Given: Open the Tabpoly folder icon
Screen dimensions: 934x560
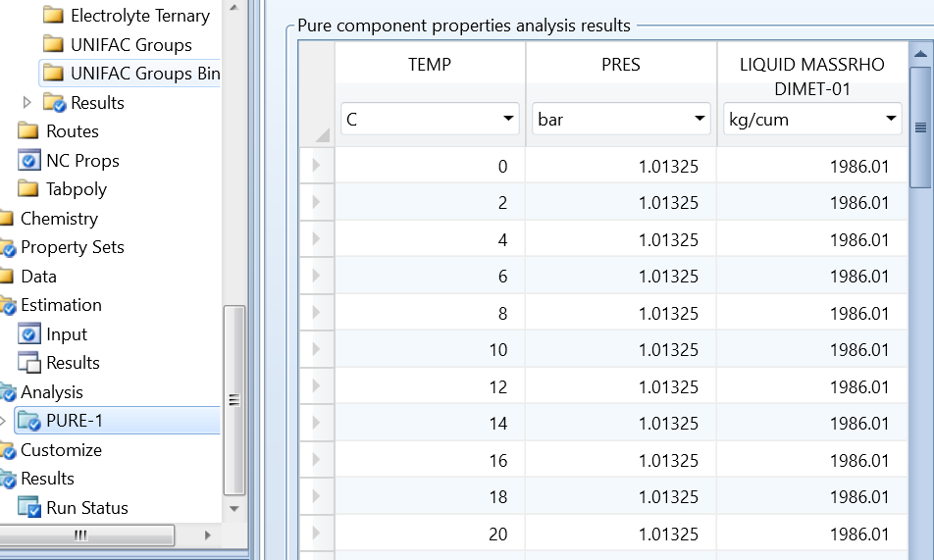Looking at the screenshot, I should click(28, 189).
